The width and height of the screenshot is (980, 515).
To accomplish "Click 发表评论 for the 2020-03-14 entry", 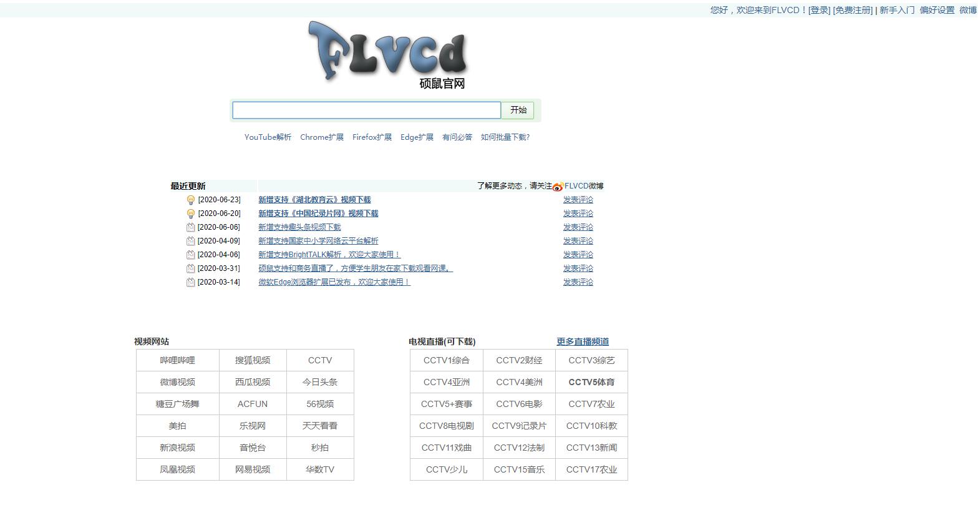I will [x=578, y=282].
